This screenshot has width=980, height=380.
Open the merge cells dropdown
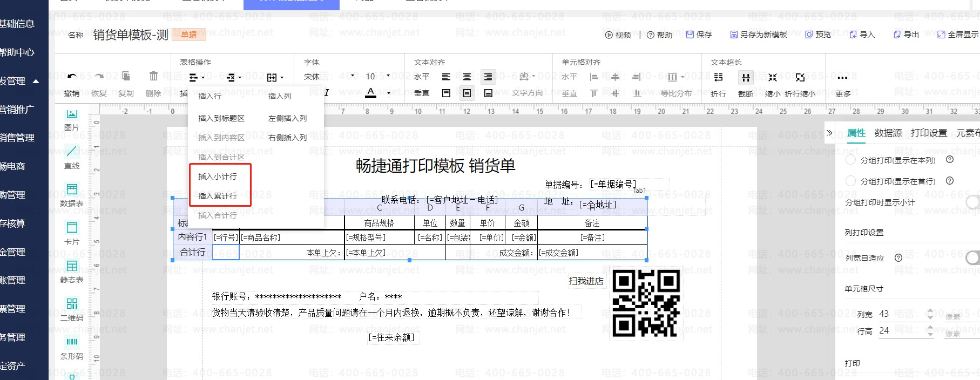click(x=275, y=77)
